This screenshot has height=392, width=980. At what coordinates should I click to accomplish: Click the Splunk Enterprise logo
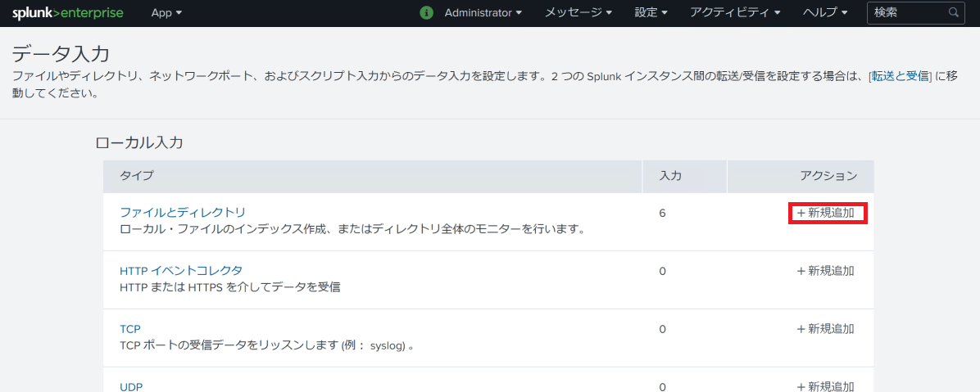click(x=67, y=13)
